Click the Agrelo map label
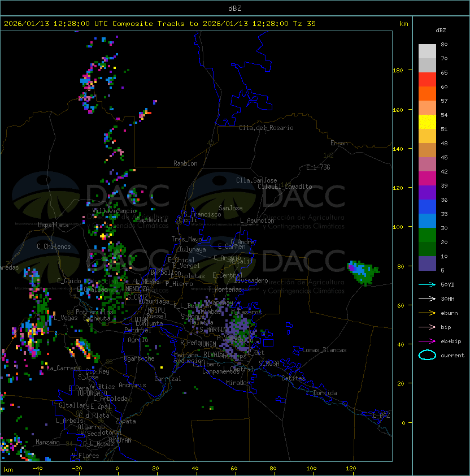This screenshot has height=476, width=470. coord(138,340)
